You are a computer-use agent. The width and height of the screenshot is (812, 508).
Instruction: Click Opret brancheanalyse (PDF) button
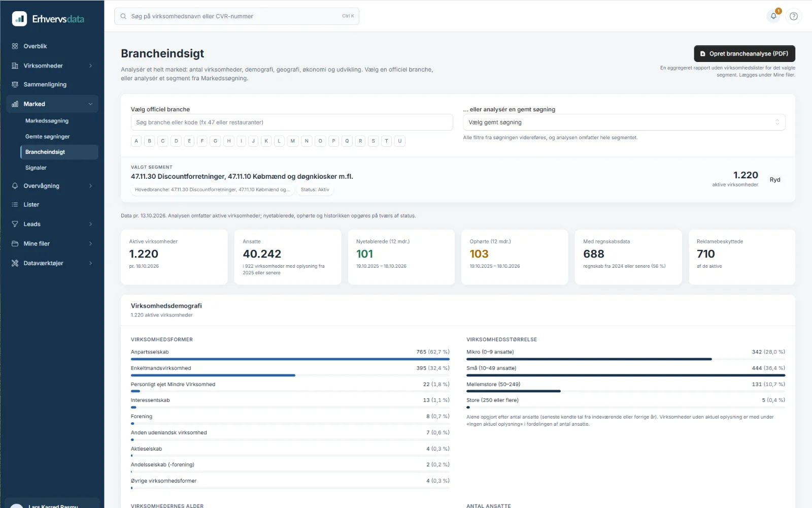(745, 53)
